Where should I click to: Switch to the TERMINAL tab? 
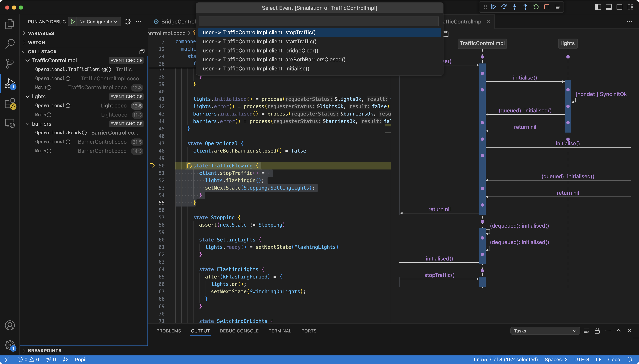[x=280, y=331]
